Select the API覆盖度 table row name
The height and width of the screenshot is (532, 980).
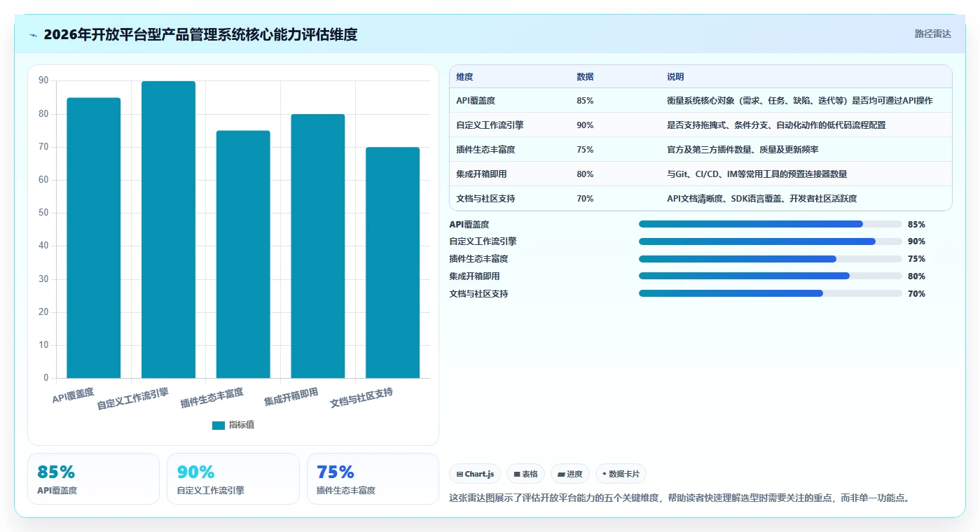476,100
